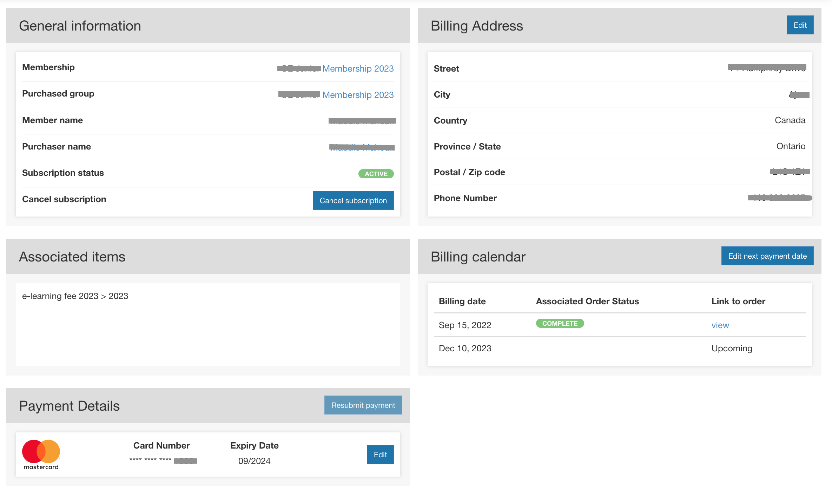The width and height of the screenshot is (832, 504).
Task: Click the Country value Canada
Action: pos(790,120)
